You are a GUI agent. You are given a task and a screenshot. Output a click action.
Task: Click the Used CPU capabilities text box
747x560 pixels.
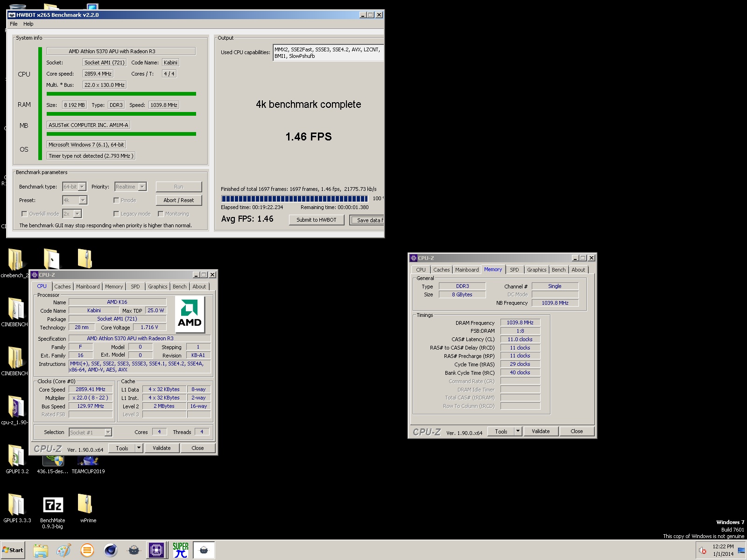328,53
